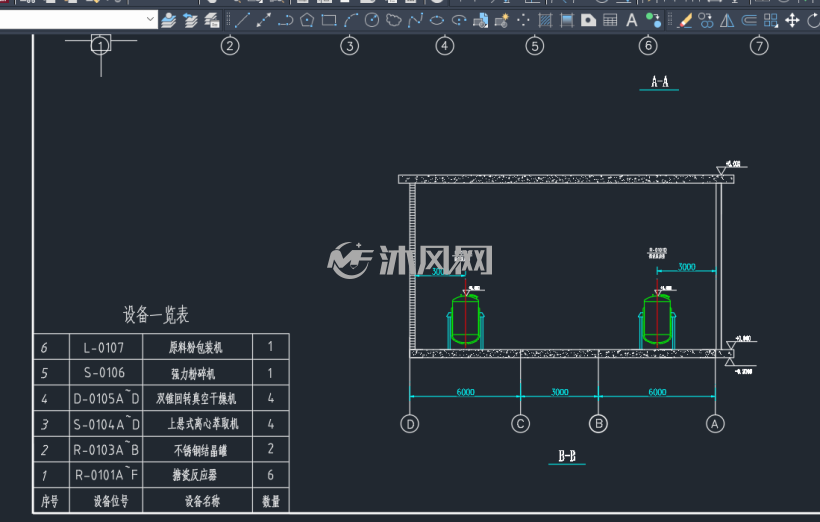Open the Layer States Manager icon
Screen dimensions: 820x522
pyautogui.click(x=212, y=20)
